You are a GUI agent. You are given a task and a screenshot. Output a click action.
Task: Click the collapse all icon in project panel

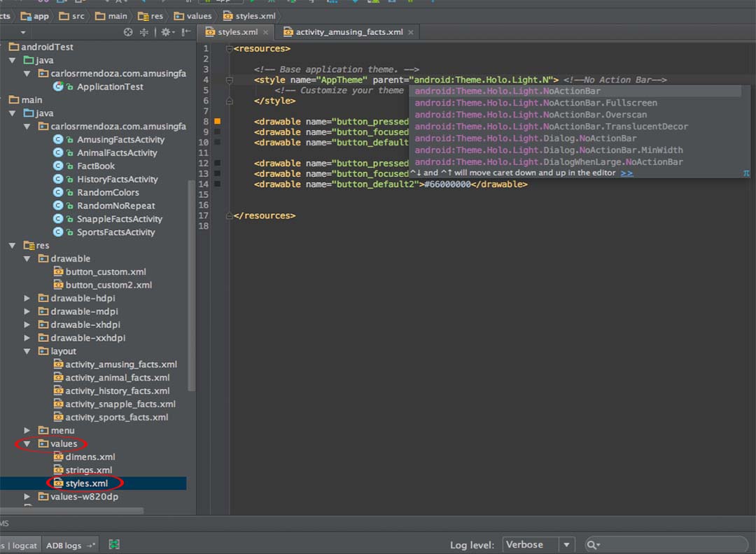(144, 32)
